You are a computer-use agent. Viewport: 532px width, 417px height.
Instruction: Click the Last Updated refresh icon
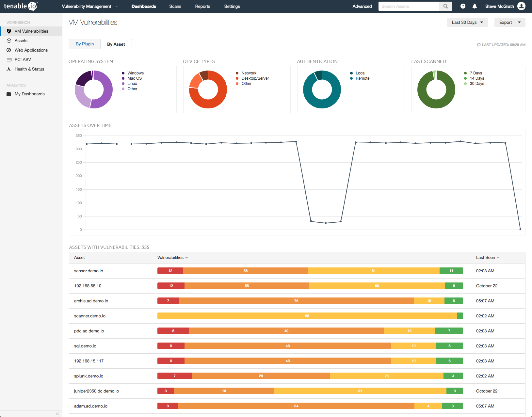pyautogui.click(x=479, y=45)
